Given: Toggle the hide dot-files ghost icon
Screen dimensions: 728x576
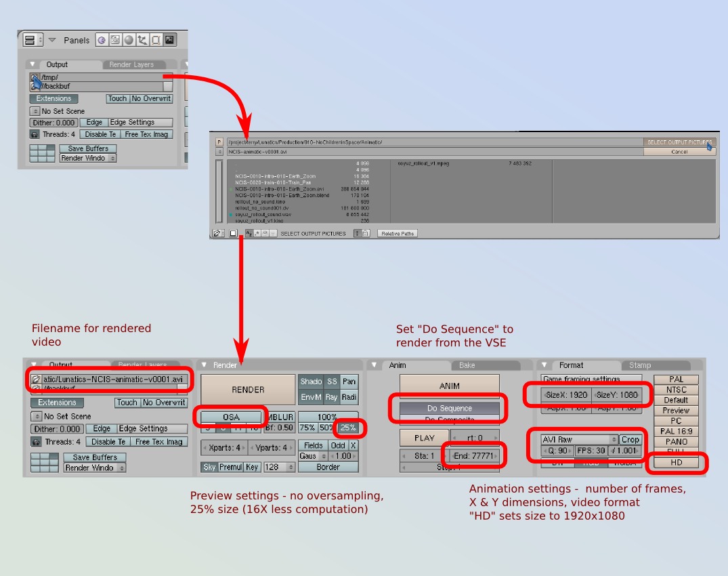Looking at the screenshot, I should click(x=366, y=233).
